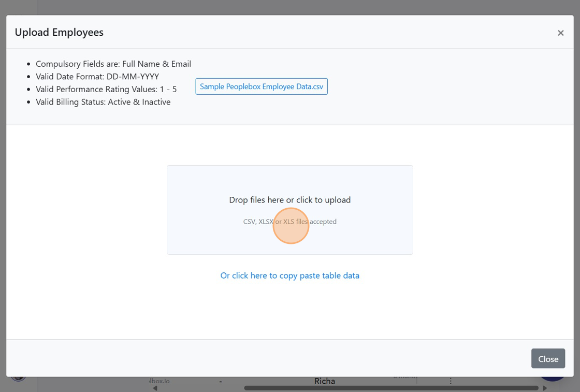Click the horizontal scrollbar in background page
Screen dimensions: 580x392
[391, 388]
